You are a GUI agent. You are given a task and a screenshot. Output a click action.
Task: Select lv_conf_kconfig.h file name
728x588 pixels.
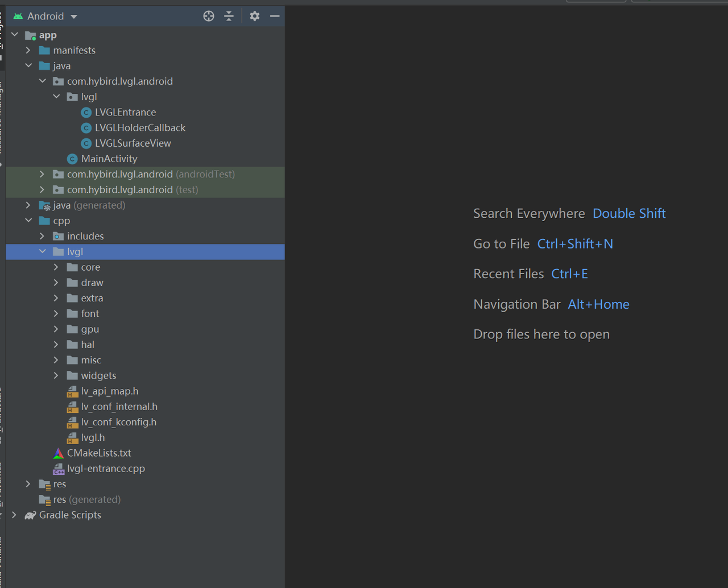119,422
